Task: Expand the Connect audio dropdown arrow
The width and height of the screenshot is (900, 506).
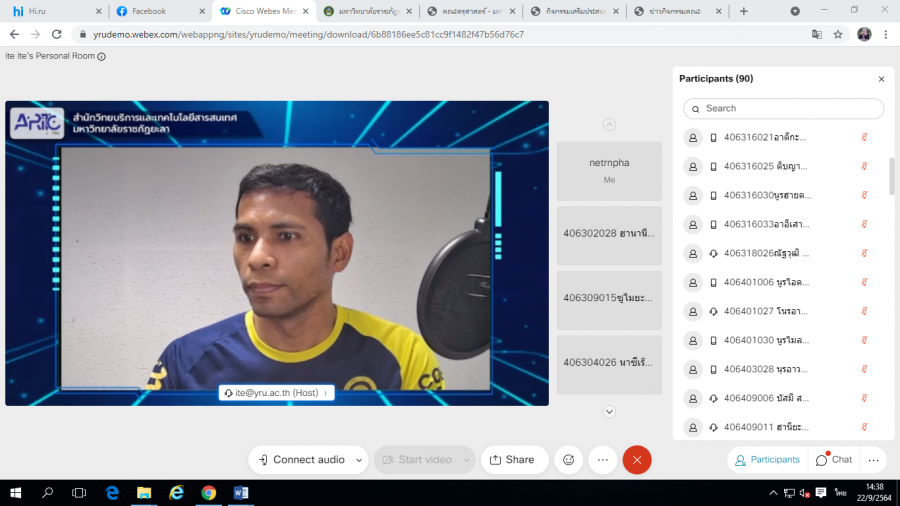Action: pos(356,460)
